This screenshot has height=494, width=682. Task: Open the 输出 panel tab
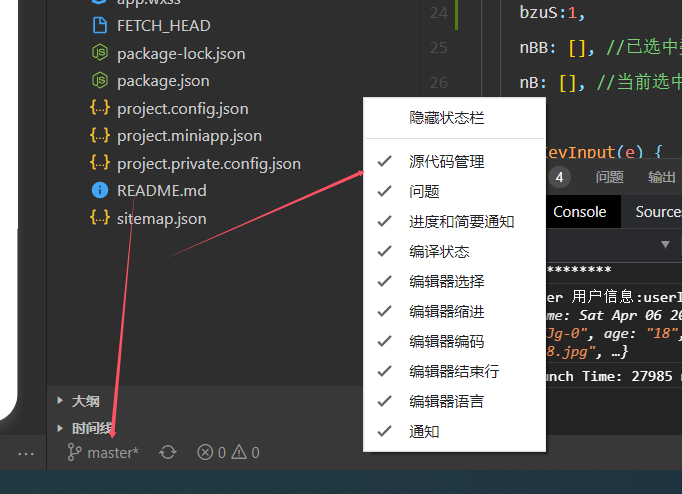(x=662, y=177)
